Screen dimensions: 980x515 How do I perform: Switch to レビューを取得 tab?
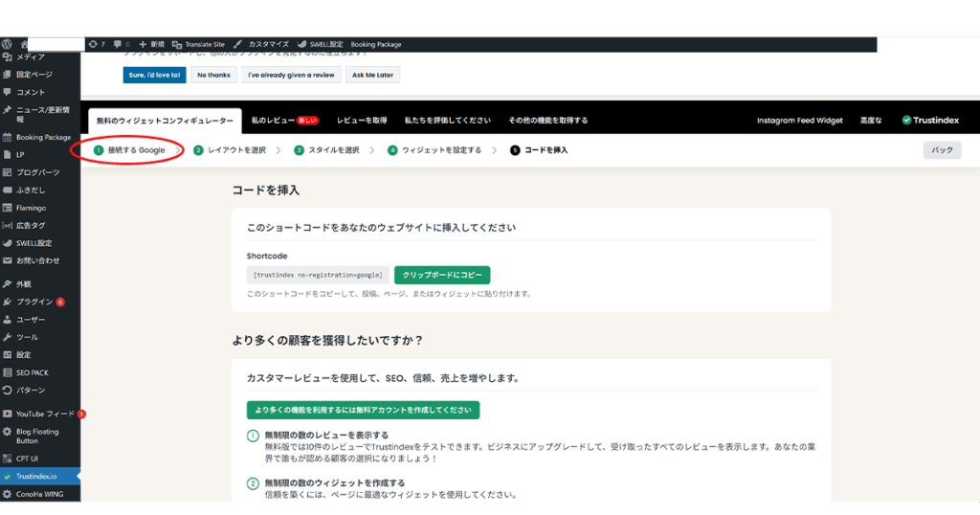[x=362, y=121]
